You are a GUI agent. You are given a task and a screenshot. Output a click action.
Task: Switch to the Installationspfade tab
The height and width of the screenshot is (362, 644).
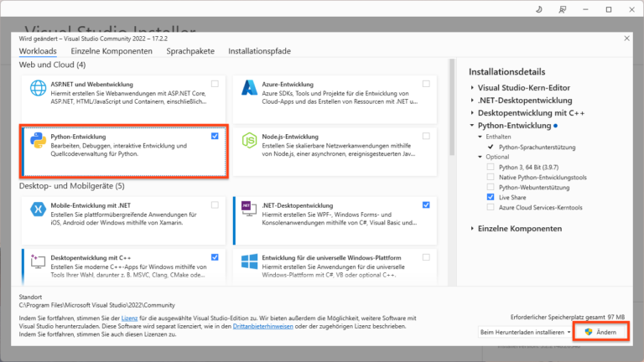(259, 51)
